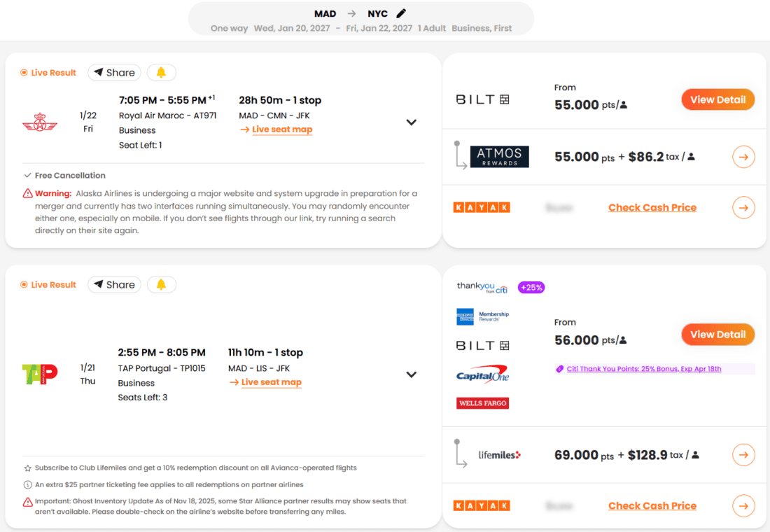Viewport: 770px width, 532px height.
Task: Open live seat map for flight TP1015
Action: tap(271, 382)
